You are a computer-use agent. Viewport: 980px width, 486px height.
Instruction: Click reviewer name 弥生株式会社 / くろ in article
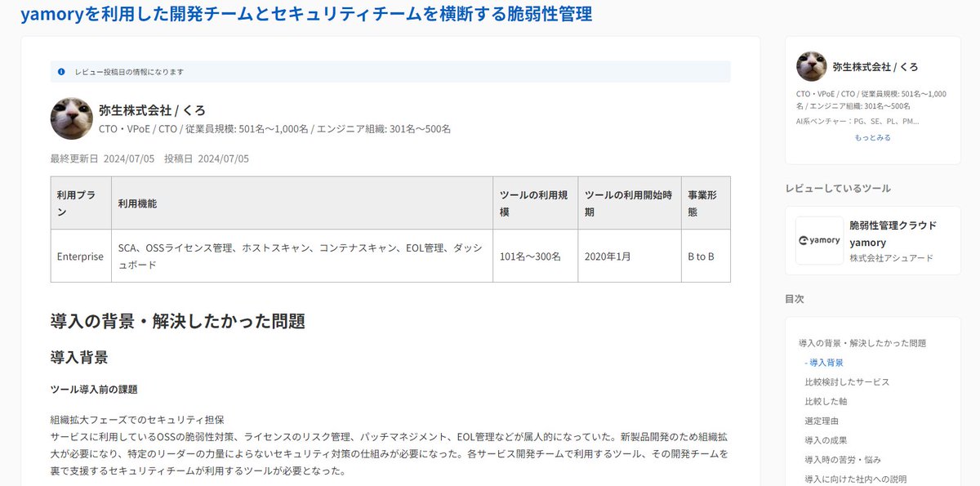pyautogui.click(x=152, y=110)
